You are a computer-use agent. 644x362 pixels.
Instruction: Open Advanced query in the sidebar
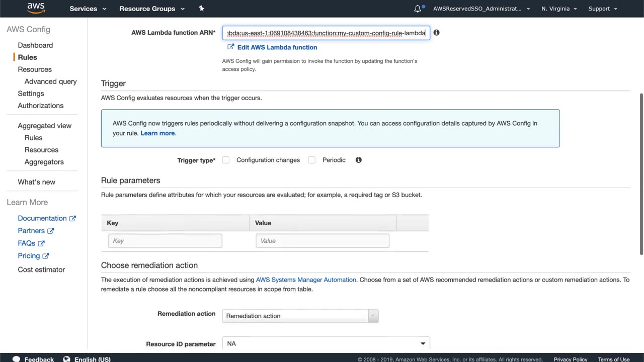click(x=50, y=81)
